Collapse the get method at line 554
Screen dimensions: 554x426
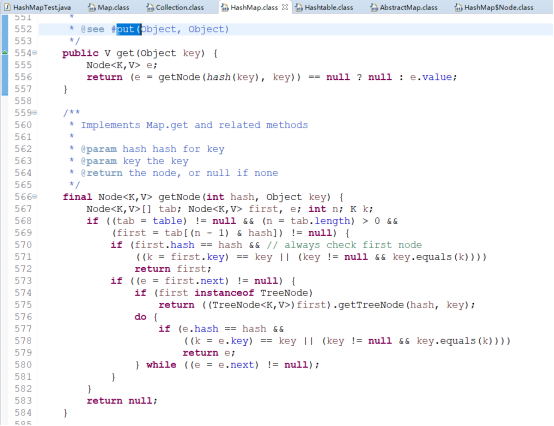35,53
